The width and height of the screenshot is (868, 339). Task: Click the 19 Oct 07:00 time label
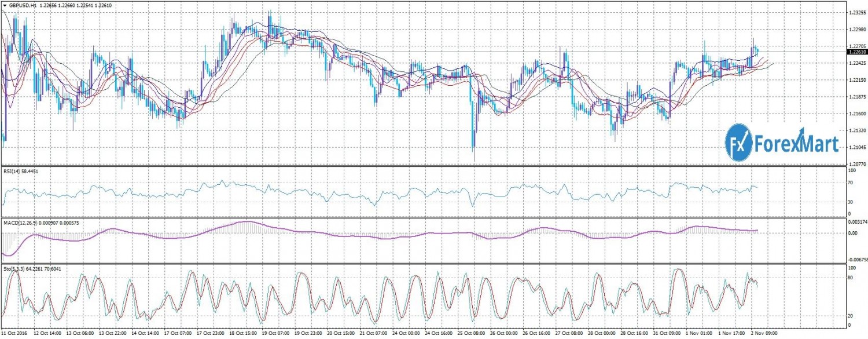[277, 333]
